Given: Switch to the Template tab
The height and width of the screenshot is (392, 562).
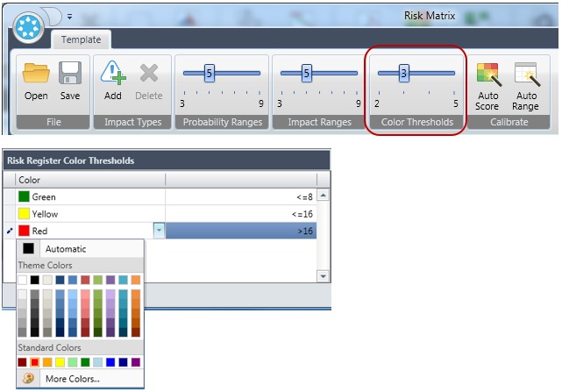Looking at the screenshot, I should pyautogui.click(x=80, y=39).
